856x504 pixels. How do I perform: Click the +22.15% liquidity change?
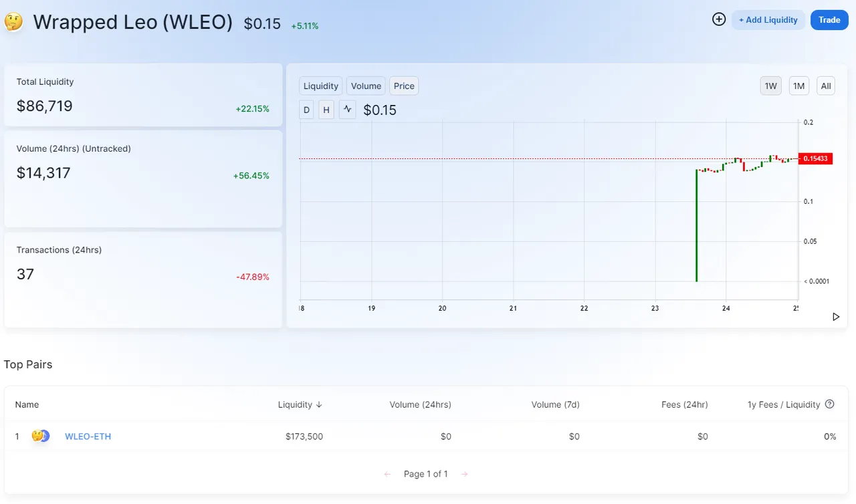[252, 108]
